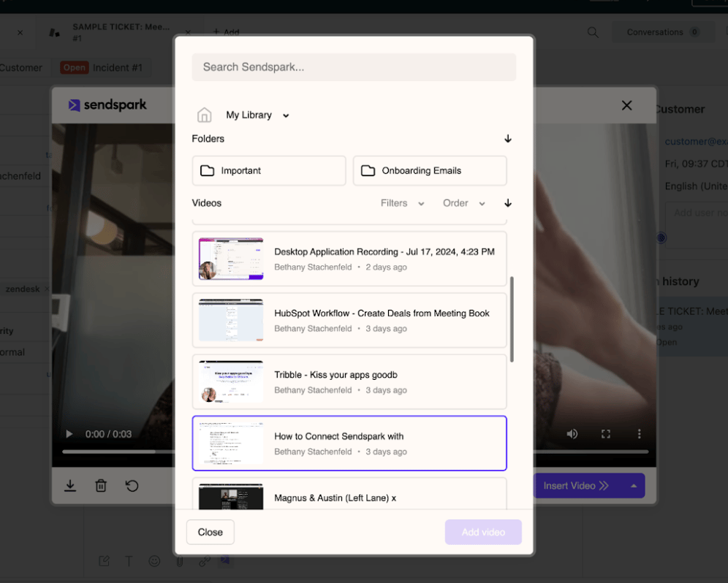The image size is (728, 583).
Task: Click the Close button in dialog
Action: click(211, 532)
